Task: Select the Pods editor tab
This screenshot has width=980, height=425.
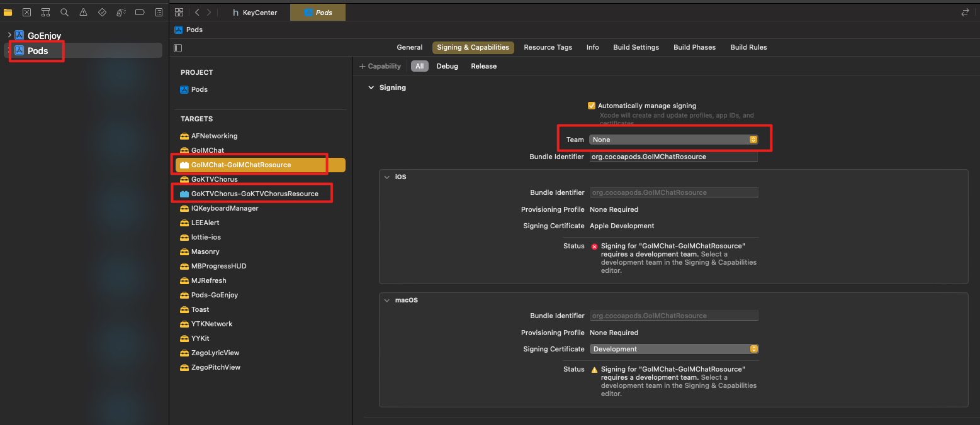Action: (318, 13)
